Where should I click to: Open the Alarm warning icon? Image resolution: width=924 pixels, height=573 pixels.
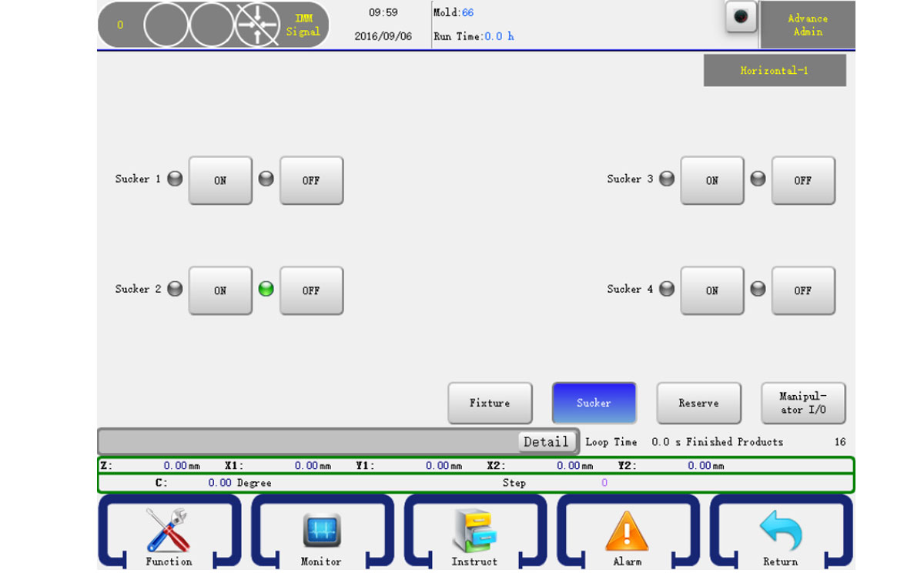627,531
